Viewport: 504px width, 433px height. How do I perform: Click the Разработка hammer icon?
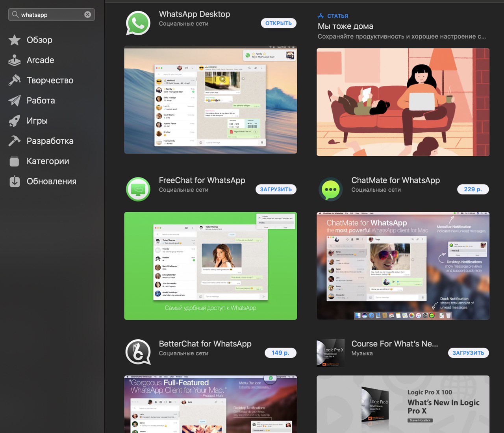pos(15,141)
